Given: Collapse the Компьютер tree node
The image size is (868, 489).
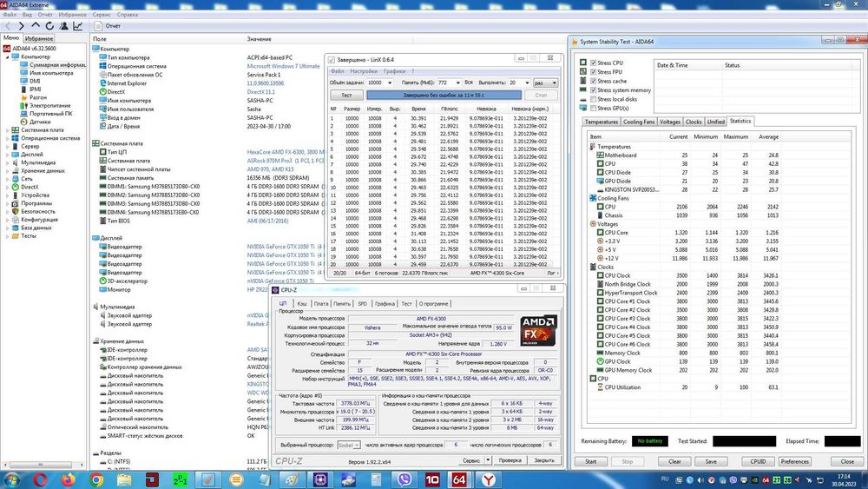Looking at the screenshot, I should [x=7, y=56].
